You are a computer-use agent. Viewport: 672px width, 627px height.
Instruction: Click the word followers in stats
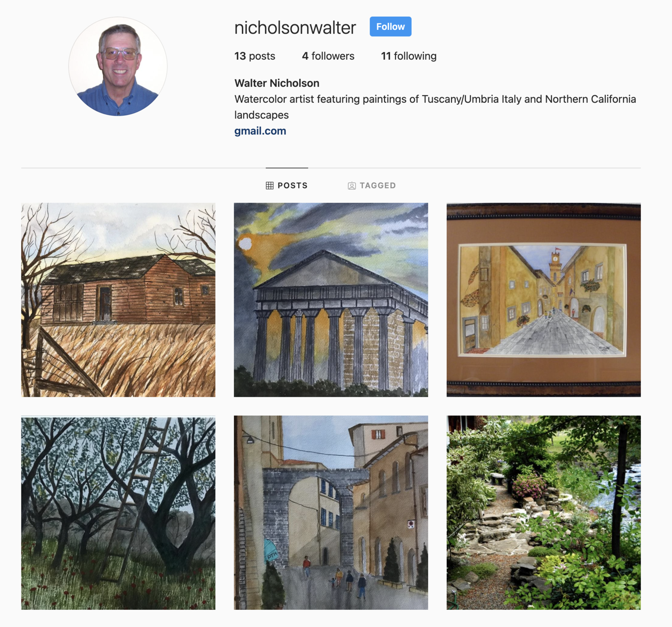(333, 56)
